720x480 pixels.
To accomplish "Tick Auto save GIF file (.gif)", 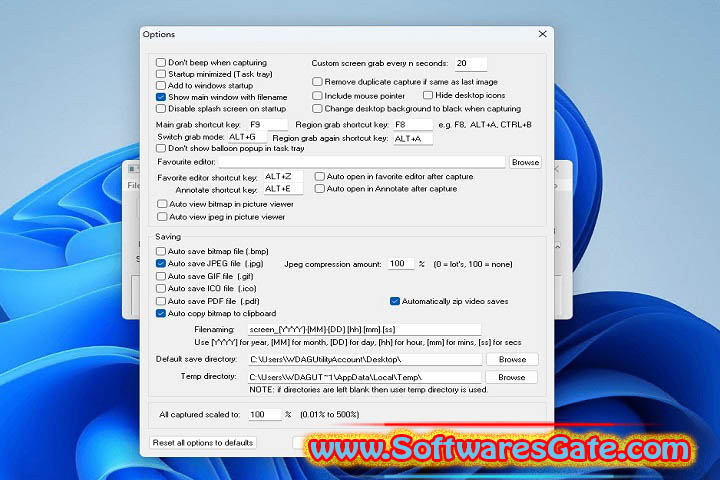I will pos(161,276).
